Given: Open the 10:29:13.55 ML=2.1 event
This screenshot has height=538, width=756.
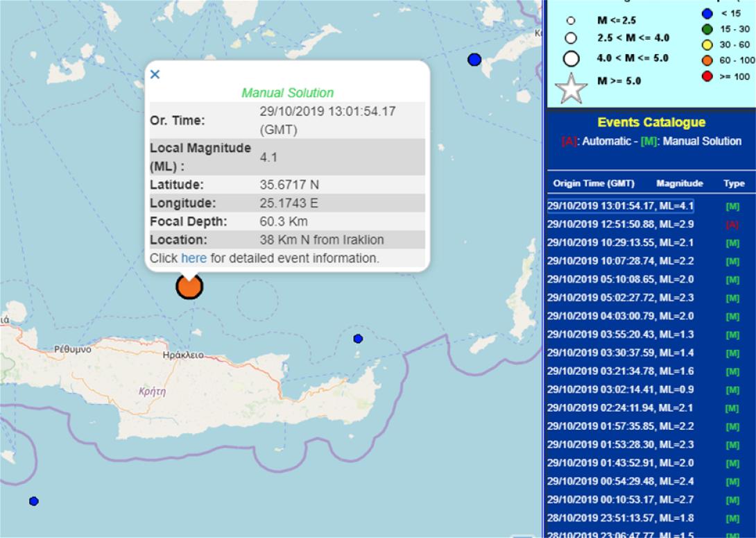Looking at the screenshot, I should [620, 243].
